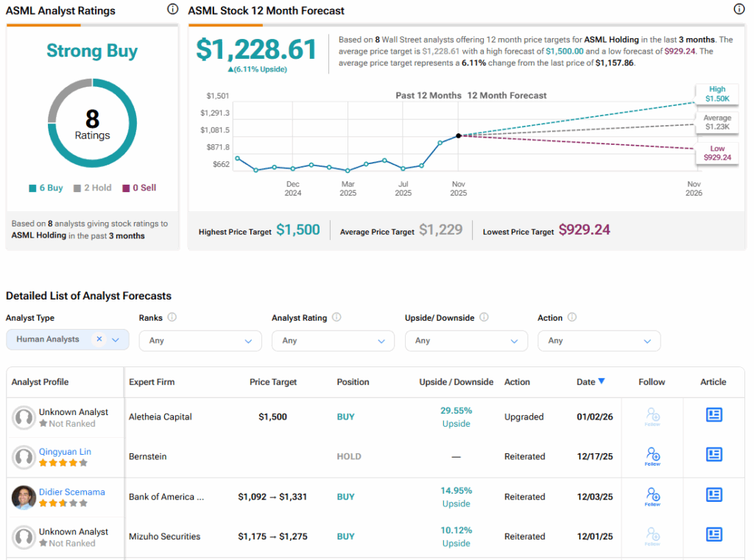
Task: Follow analyst Didier Scemama
Action: coord(652,496)
